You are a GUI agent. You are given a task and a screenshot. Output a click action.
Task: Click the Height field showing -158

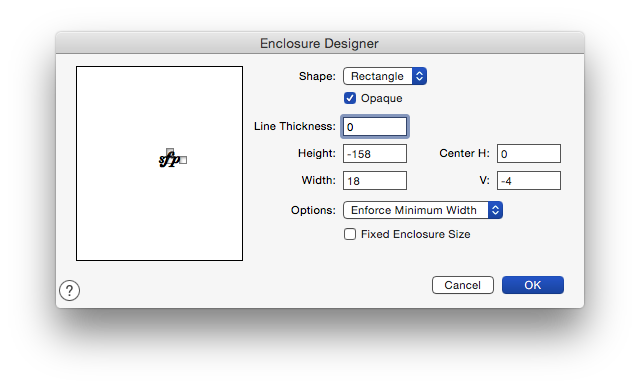375,153
